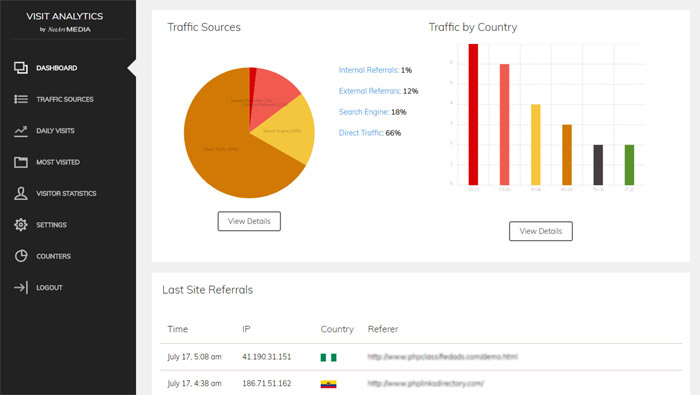Click the Traffic Sources panel heading
Image resolution: width=700 pixels, height=395 pixels.
(204, 27)
